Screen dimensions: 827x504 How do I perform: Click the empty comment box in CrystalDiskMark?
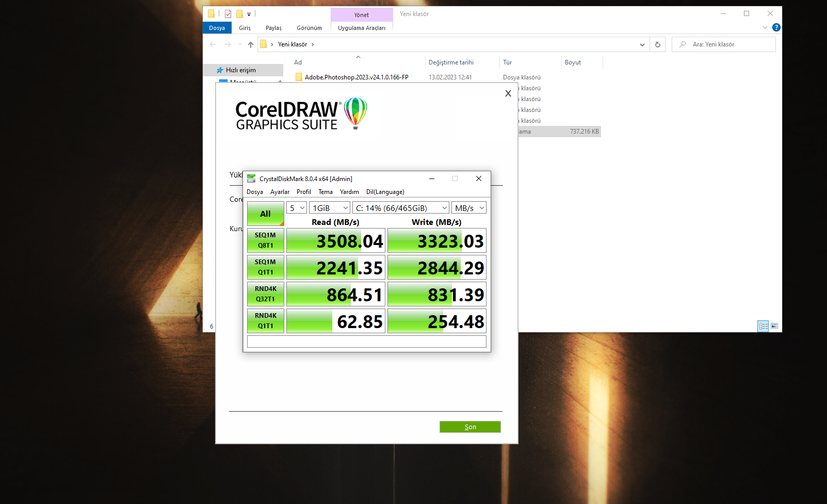367,342
